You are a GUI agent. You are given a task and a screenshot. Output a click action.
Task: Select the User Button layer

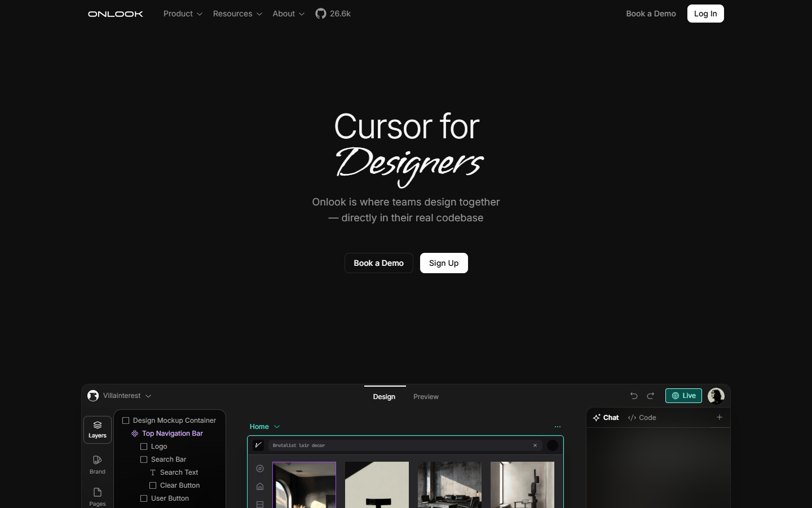[x=165, y=498]
